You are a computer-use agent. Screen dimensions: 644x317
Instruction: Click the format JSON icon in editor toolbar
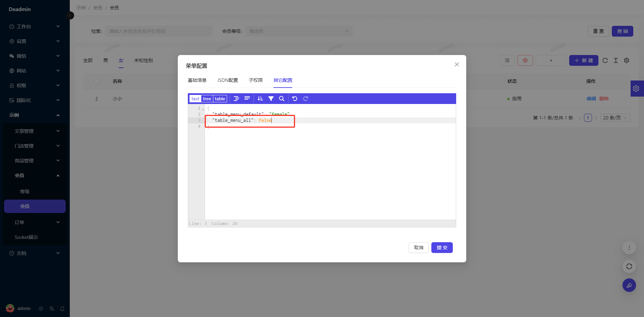[x=236, y=99]
